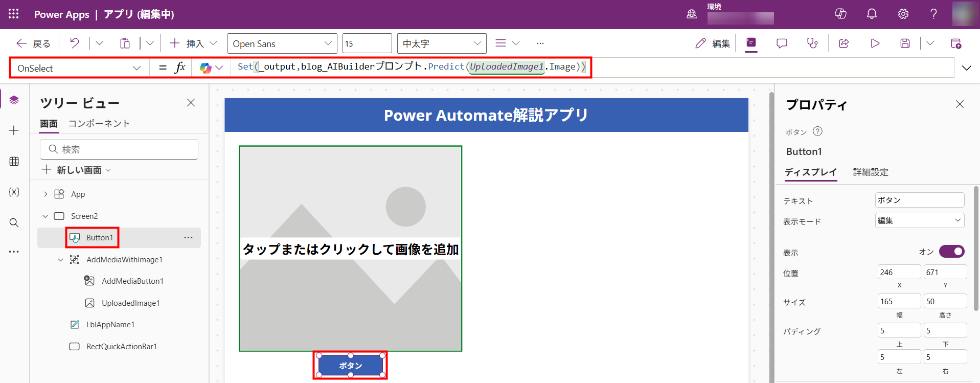
Task: Click the save disk icon
Action: pyautogui.click(x=905, y=43)
